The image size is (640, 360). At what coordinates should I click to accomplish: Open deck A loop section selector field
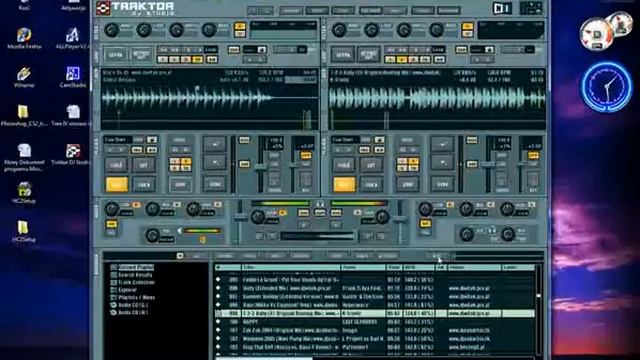255,49
